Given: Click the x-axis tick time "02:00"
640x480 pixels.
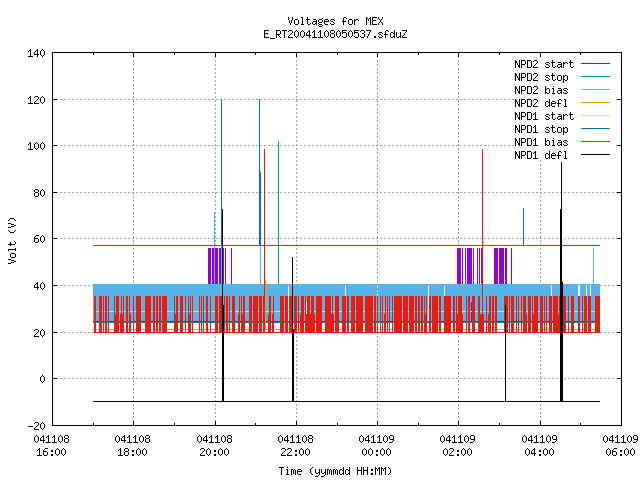Looking at the screenshot, I should (457, 452).
